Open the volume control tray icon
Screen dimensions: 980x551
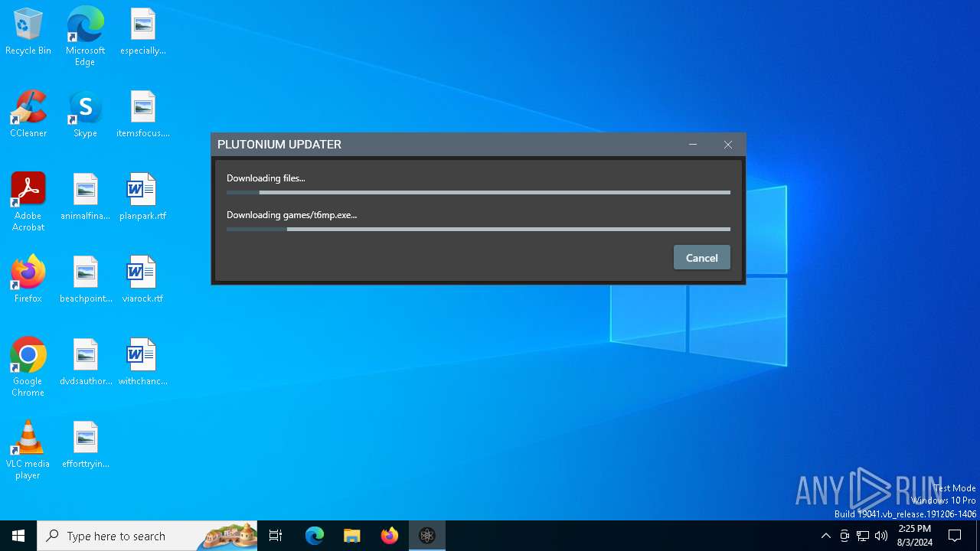(881, 536)
